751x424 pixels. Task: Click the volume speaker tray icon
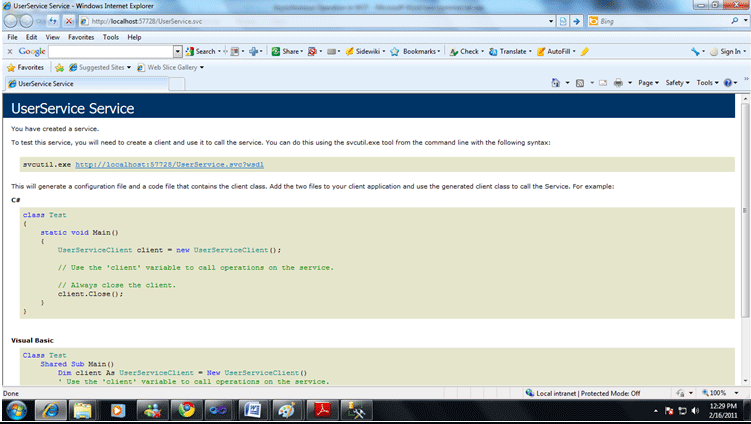[695, 411]
